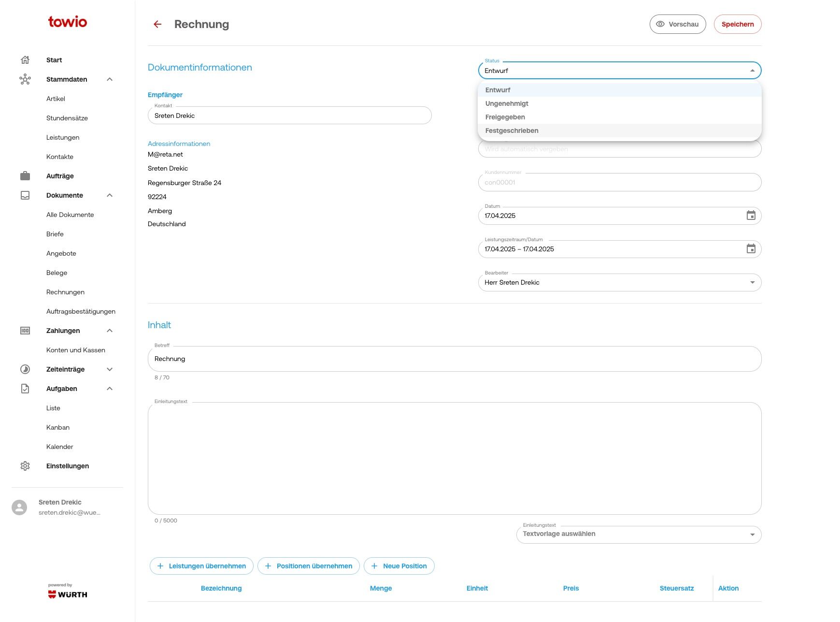This screenshot has height=622, width=840.
Task: Click the back arrow next to Rechnung
Action: [x=157, y=24]
